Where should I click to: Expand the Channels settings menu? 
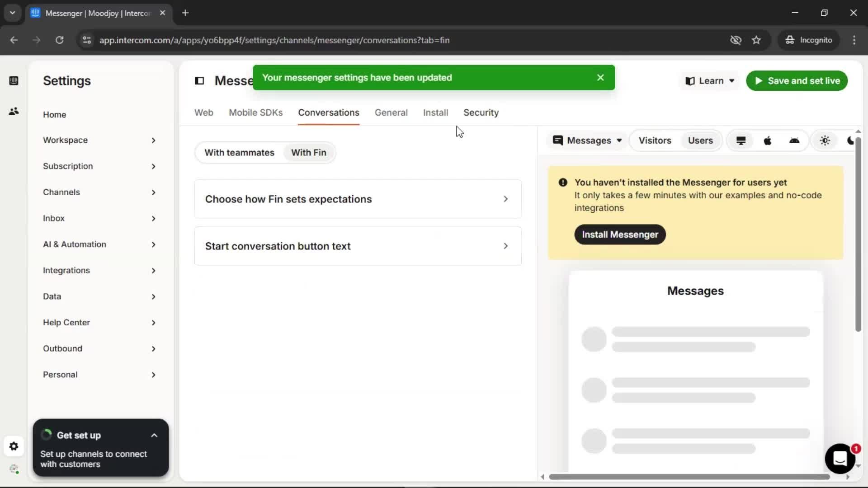99,192
